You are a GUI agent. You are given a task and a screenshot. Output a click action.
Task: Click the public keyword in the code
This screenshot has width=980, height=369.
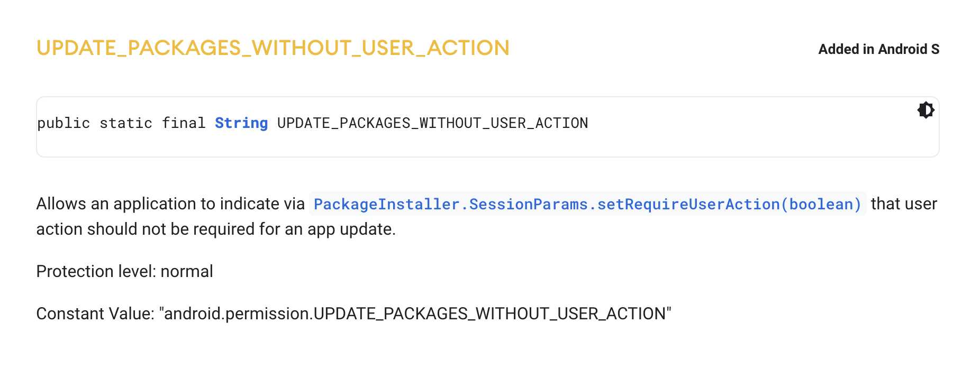pos(63,123)
